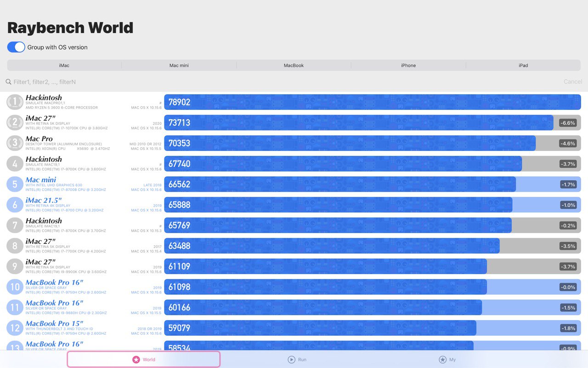This screenshot has height=368, width=588.
Task: Click the Raybench World heading
Action: [x=70, y=28]
